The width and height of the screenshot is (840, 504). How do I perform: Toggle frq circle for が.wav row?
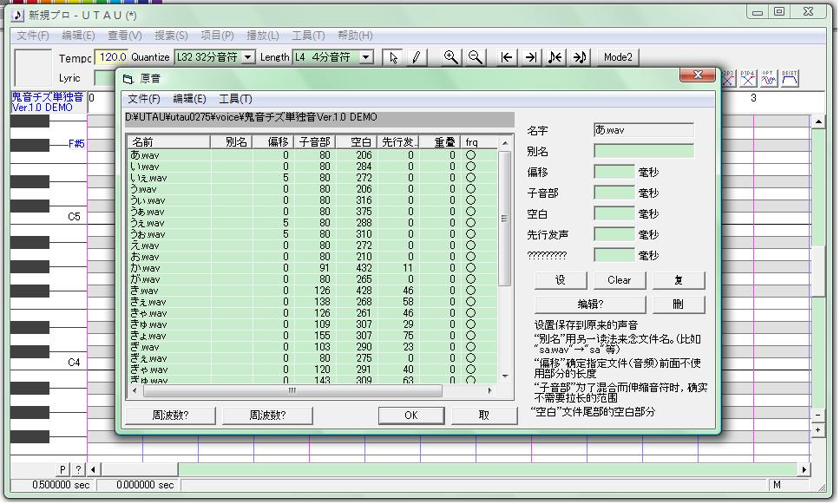pyautogui.click(x=470, y=279)
